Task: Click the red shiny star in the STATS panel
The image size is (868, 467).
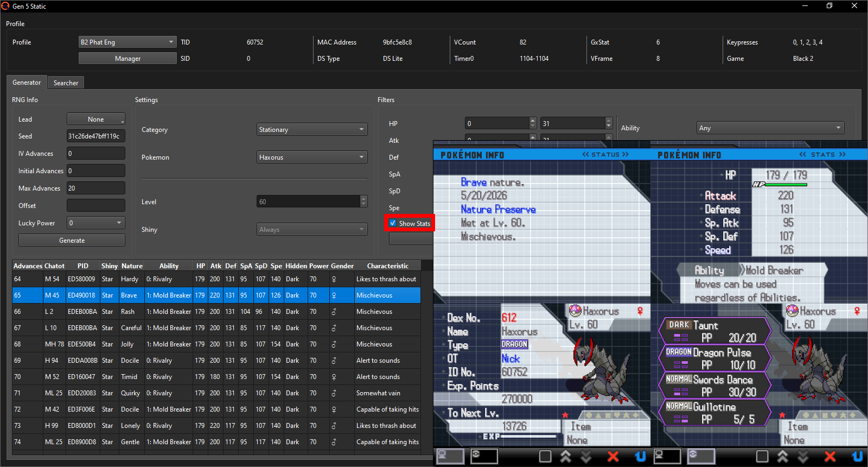Action: click(x=782, y=415)
